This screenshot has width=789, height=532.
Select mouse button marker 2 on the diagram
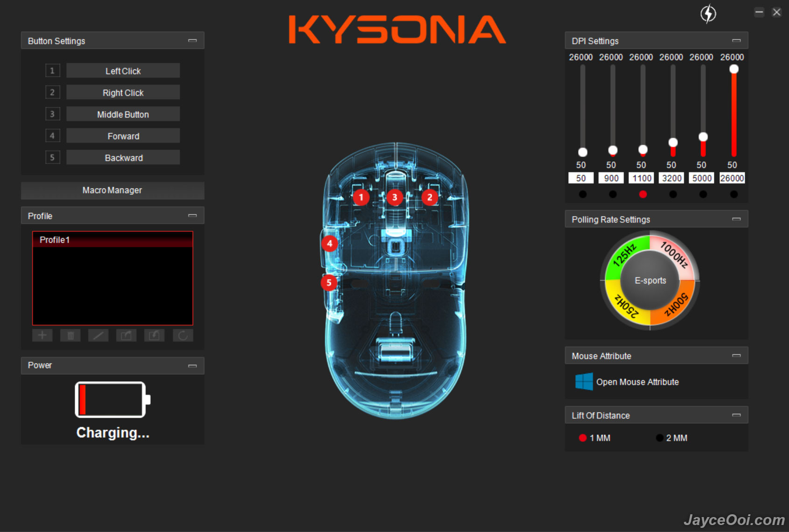430,197
